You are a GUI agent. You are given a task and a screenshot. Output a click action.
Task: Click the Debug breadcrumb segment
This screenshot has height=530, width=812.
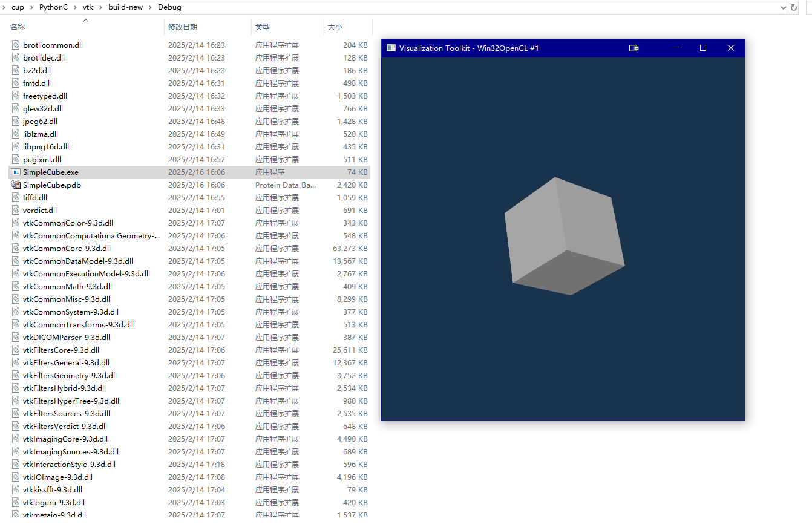169,7
